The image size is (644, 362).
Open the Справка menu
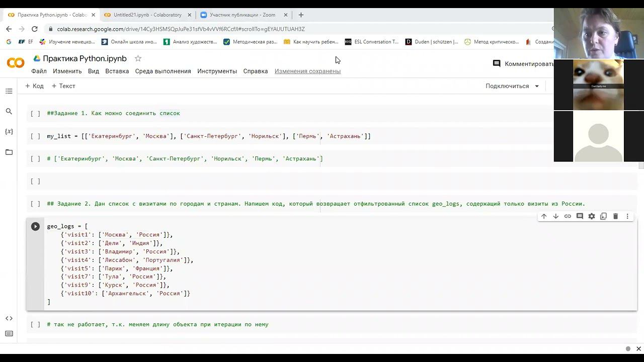[256, 71]
